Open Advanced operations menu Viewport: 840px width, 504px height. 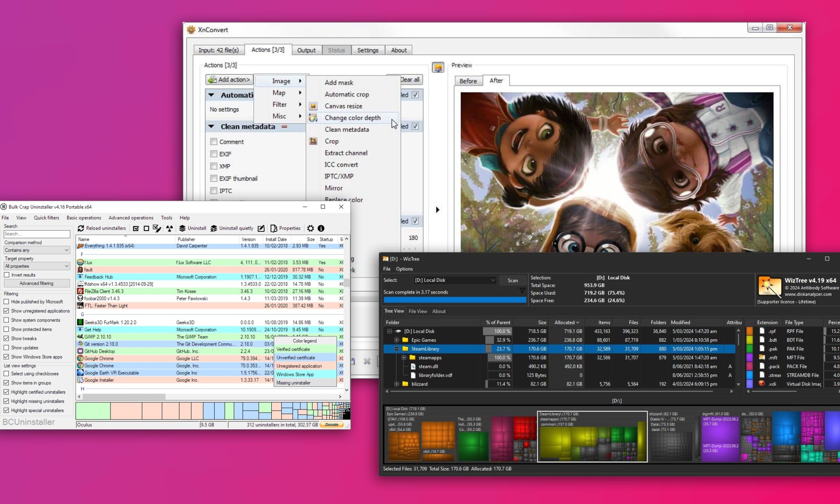point(131,218)
